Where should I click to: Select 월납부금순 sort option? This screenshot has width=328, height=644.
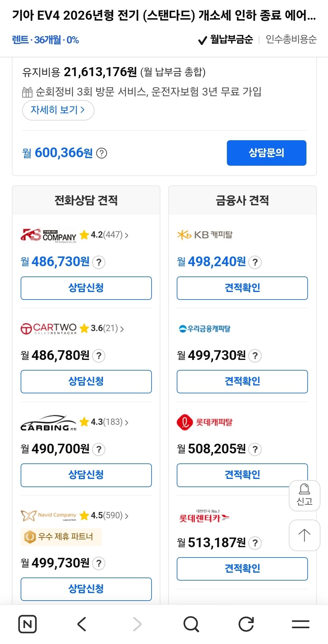click(226, 39)
